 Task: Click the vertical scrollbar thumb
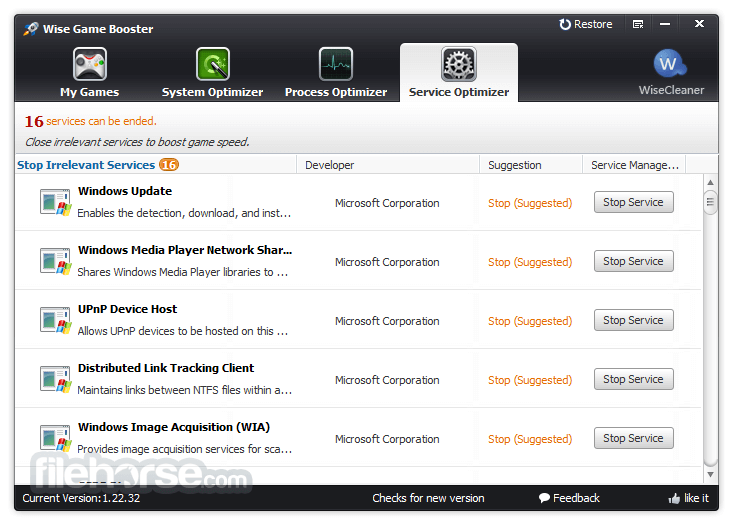(x=710, y=202)
